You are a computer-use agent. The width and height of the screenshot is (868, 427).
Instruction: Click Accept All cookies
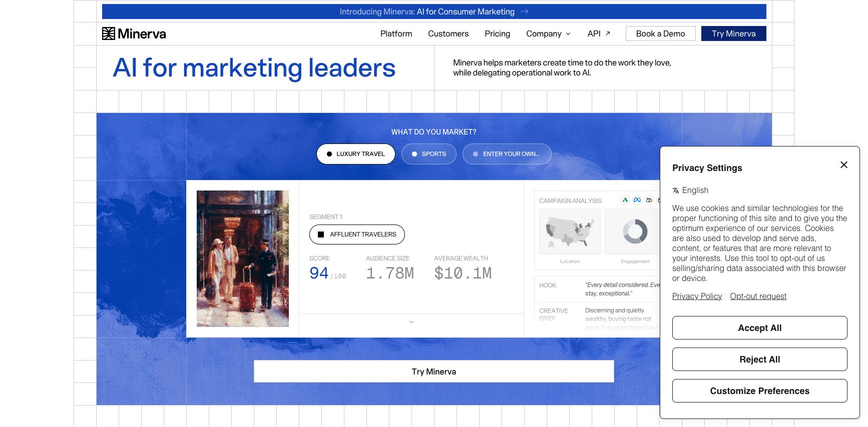pos(759,328)
